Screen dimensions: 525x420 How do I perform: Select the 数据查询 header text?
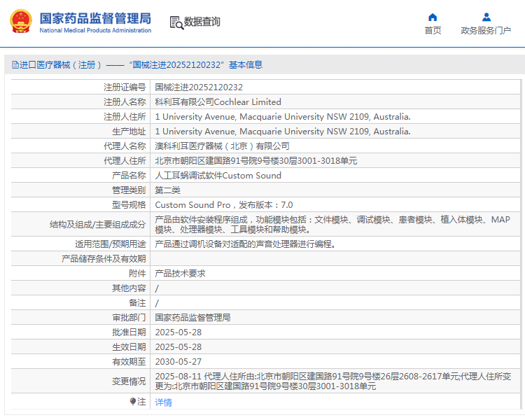click(202, 22)
